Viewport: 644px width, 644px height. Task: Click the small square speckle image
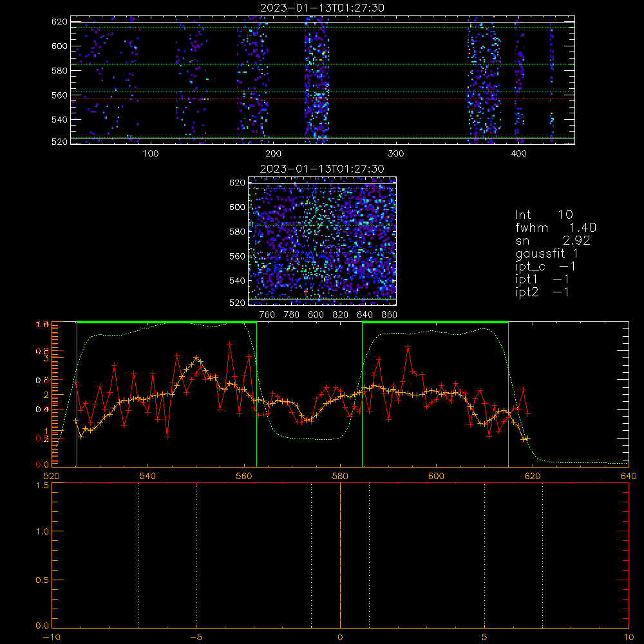323,241
